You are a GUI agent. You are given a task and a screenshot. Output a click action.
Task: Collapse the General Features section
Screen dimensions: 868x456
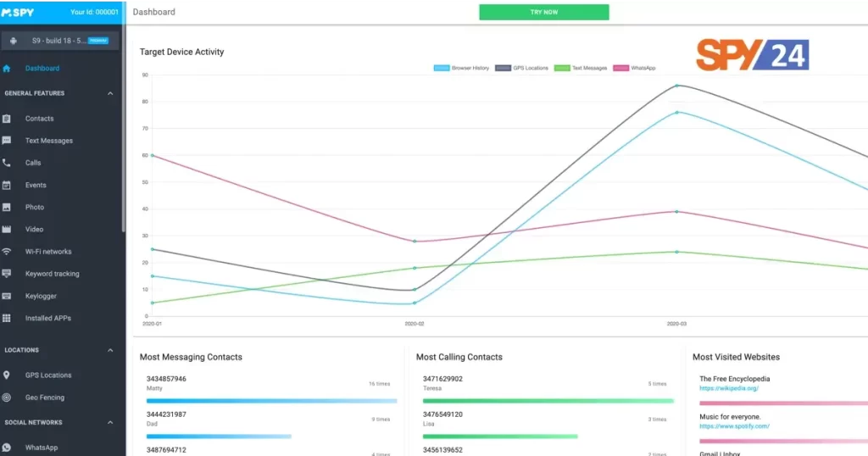(x=110, y=93)
